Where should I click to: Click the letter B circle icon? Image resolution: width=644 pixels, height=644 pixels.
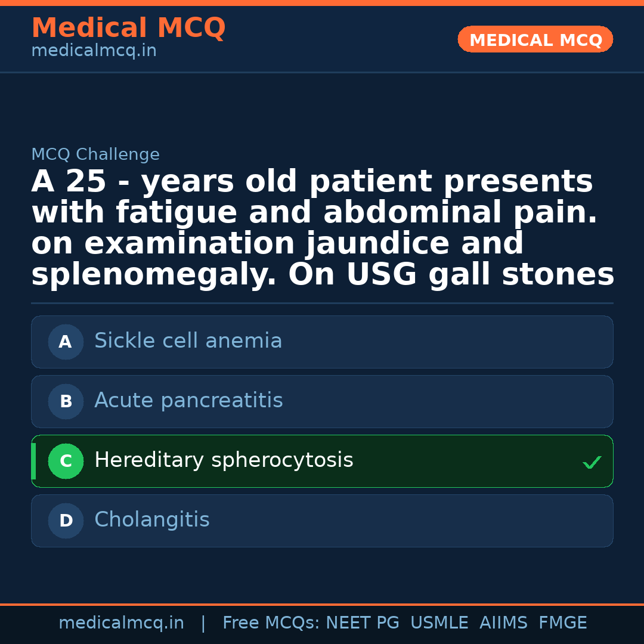coord(66,402)
